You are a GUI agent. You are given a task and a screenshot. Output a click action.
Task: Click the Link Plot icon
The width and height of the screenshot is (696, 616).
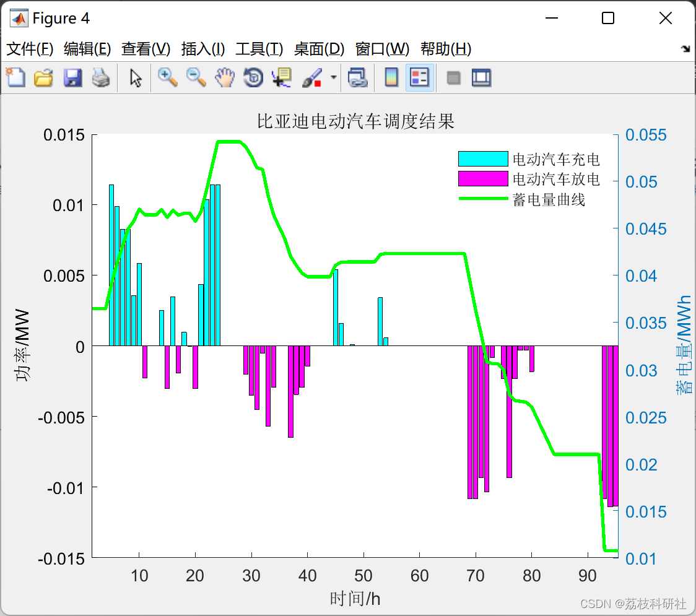click(357, 77)
